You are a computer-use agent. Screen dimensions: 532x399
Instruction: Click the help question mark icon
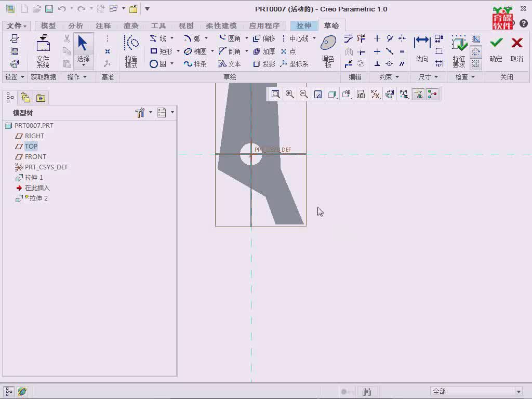(524, 23)
